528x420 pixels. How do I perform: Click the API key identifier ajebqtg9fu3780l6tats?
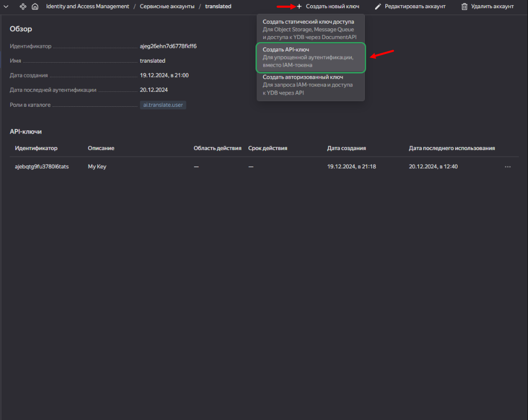42,167
